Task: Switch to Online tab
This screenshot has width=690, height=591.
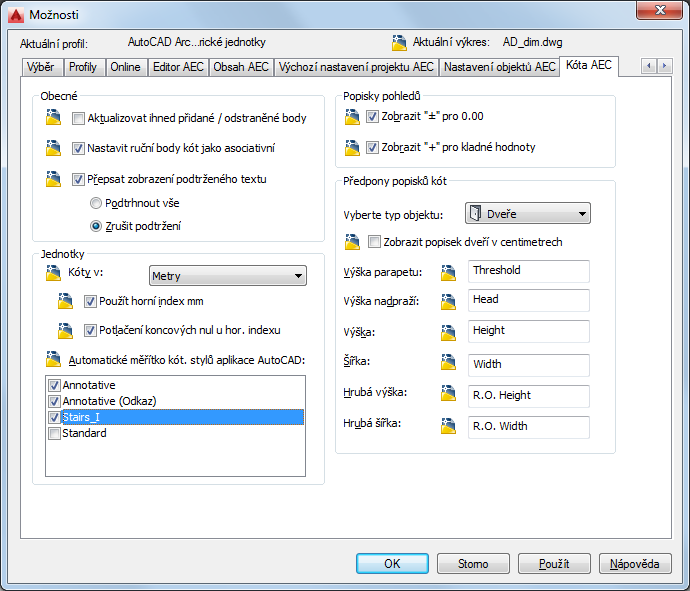Action: (x=125, y=67)
